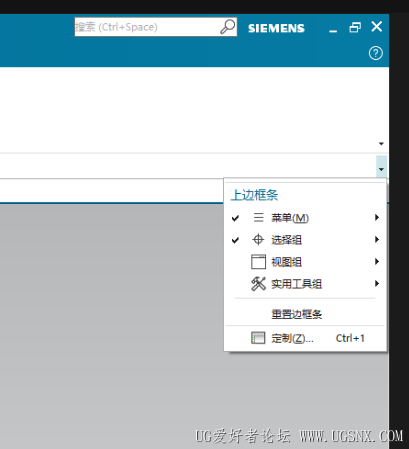Viewport: 409px width, 449px height.
Task: Click the 选择组 crosshair icon
Action: 258,240
